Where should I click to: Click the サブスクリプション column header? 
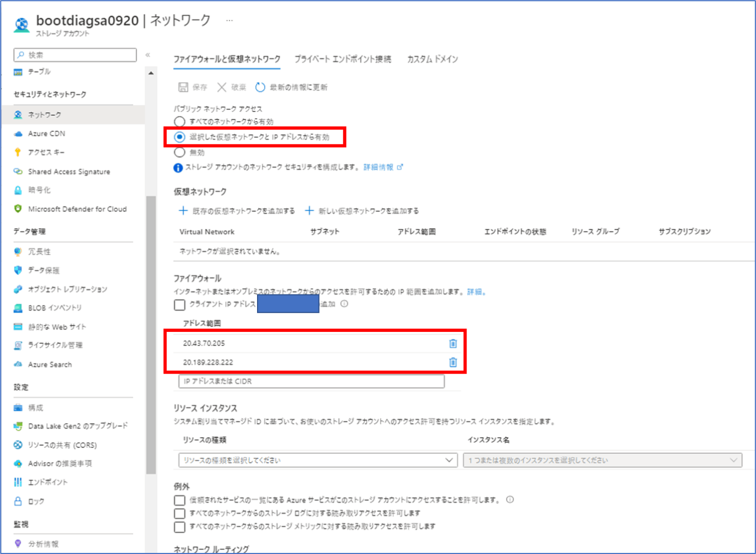pyautogui.click(x=685, y=231)
